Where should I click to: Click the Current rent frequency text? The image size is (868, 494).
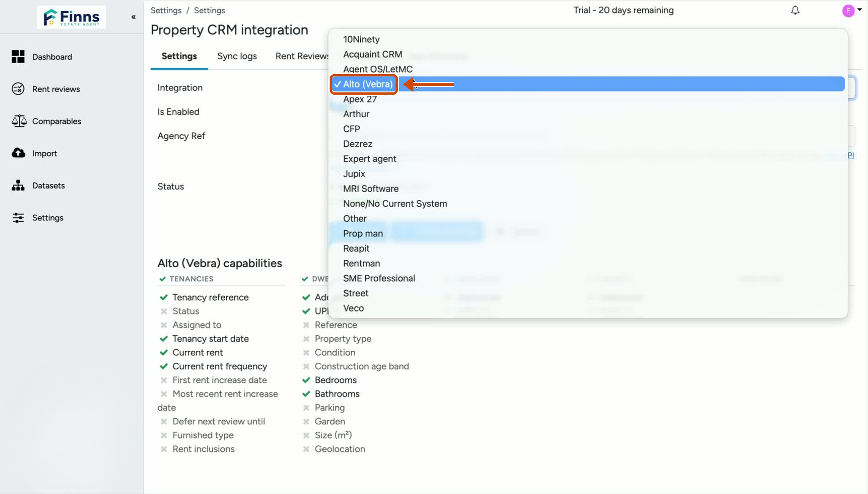[x=219, y=366]
